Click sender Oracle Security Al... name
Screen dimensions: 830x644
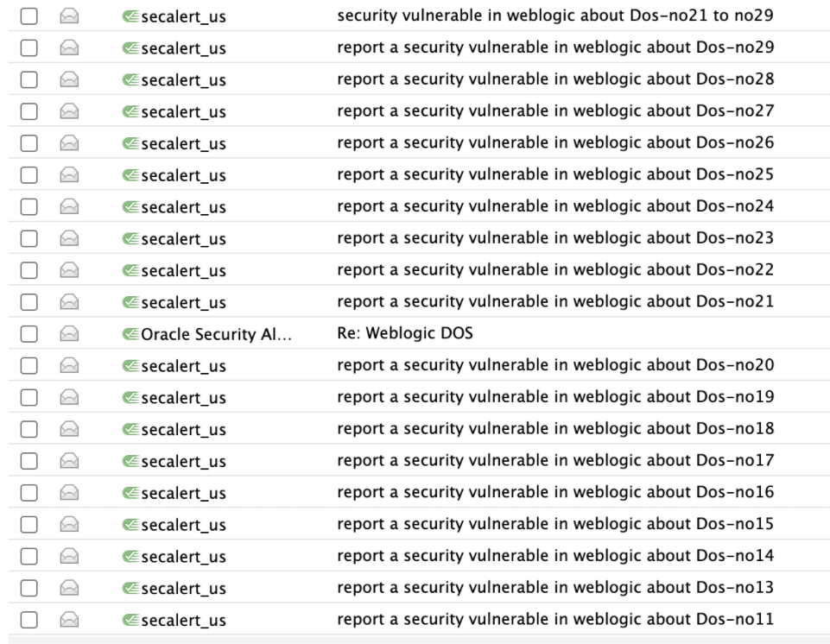click(x=216, y=334)
